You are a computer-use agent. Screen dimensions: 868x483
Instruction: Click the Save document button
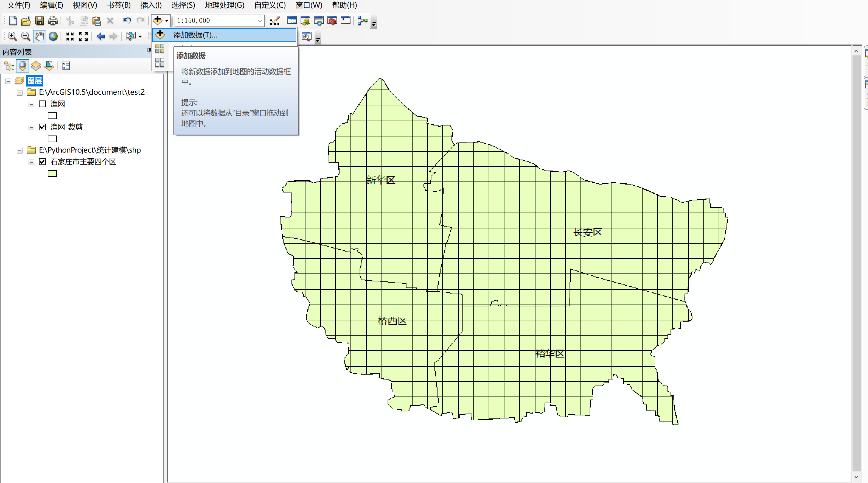coord(40,21)
